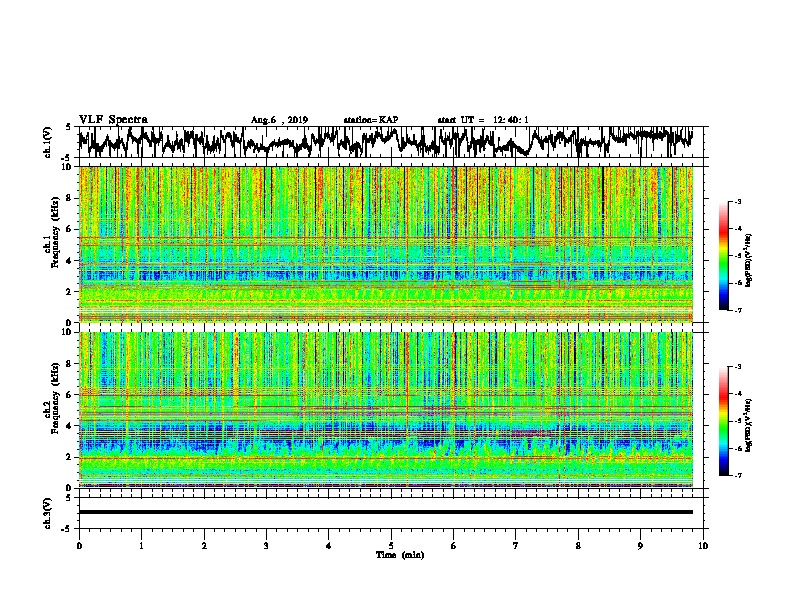This screenshot has width=792, height=612.
Task: Click the "ch.1(V)" waveform axis label
Action: [48, 141]
